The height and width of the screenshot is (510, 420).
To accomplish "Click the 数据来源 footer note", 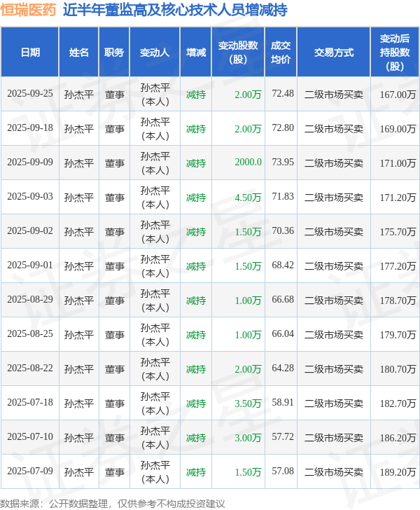I will coord(112,504).
